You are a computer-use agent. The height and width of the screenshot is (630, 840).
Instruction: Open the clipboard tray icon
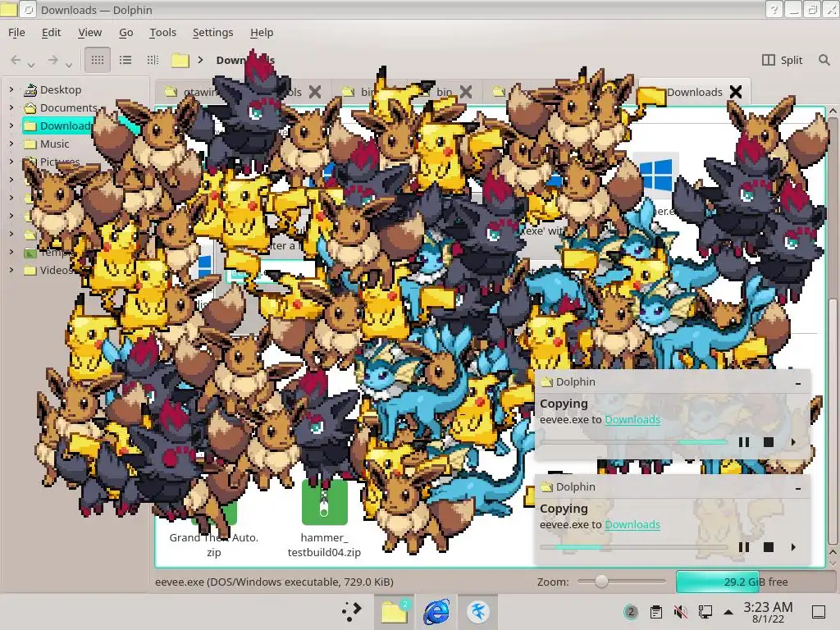coord(655,611)
